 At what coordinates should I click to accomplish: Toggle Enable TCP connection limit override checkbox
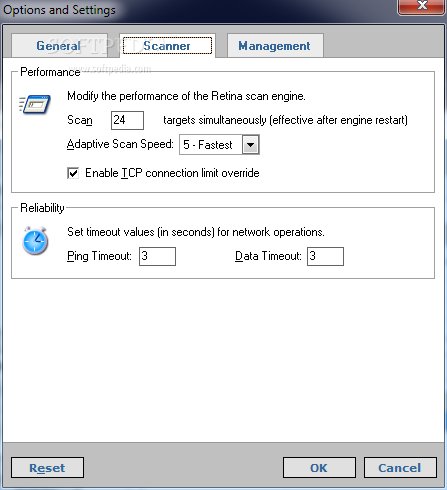pos(73,173)
